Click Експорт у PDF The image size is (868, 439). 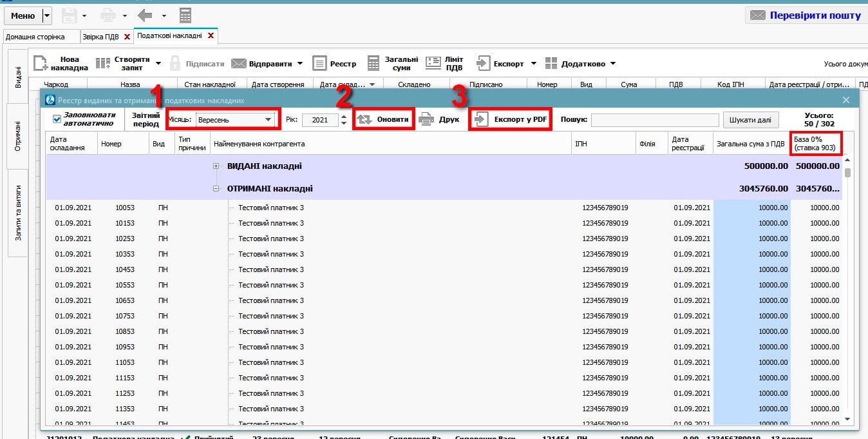[x=511, y=120]
